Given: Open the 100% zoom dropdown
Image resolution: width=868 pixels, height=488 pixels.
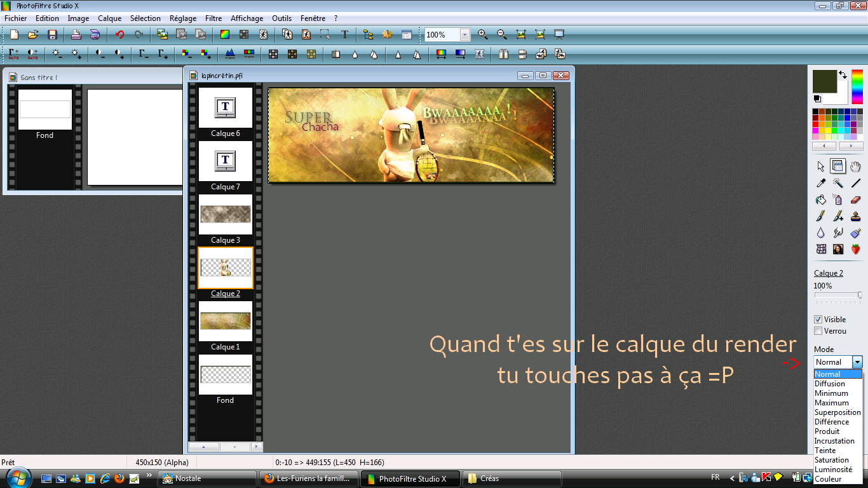Looking at the screenshot, I should pyautogui.click(x=465, y=35).
